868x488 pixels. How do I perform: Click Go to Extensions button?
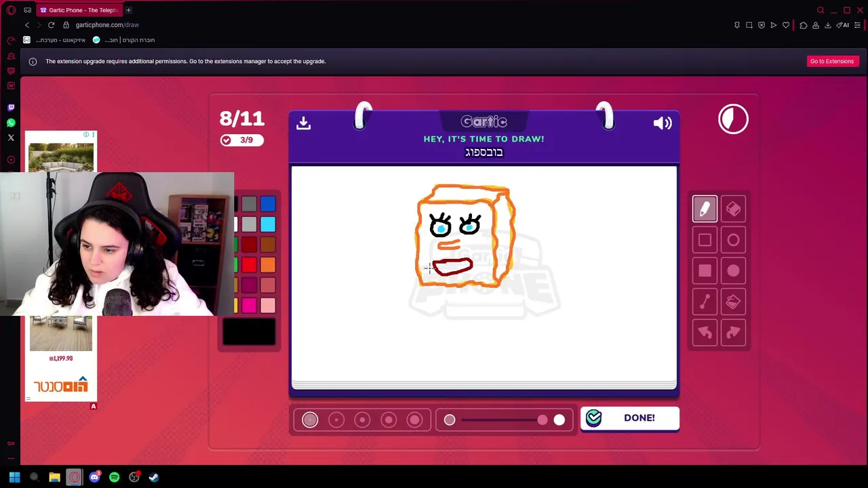tap(831, 61)
